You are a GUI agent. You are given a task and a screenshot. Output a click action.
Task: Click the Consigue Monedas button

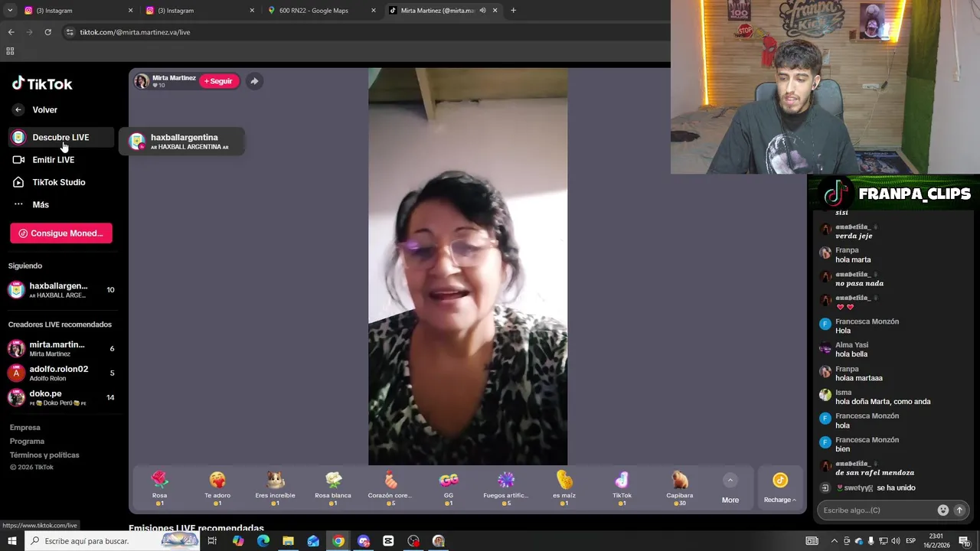pyautogui.click(x=61, y=233)
